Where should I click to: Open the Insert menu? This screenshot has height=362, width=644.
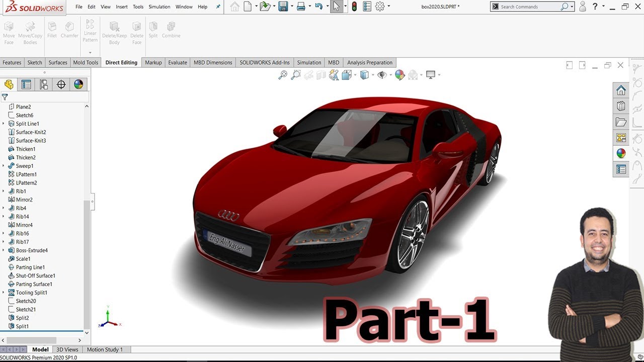[x=122, y=7]
